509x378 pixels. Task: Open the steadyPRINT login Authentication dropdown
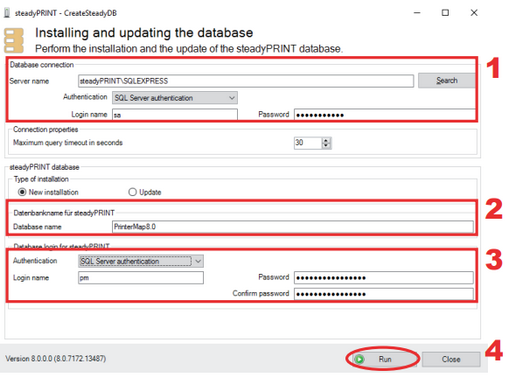point(141,261)
